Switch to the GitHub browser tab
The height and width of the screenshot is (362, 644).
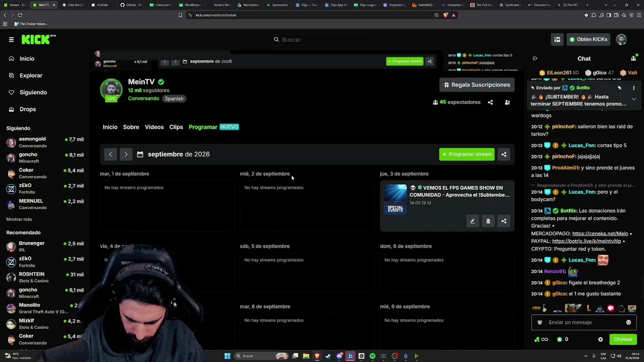point(131,5)
